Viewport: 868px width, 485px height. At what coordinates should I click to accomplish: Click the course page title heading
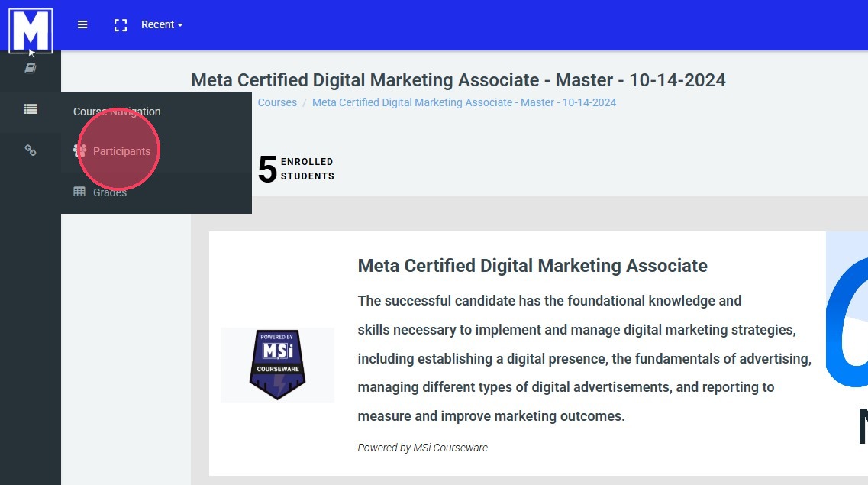(x=458, y=80)
